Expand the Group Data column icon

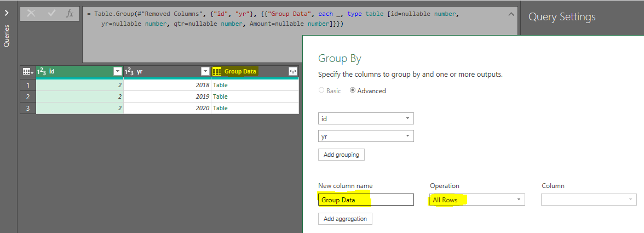click(x=293, y=71)
